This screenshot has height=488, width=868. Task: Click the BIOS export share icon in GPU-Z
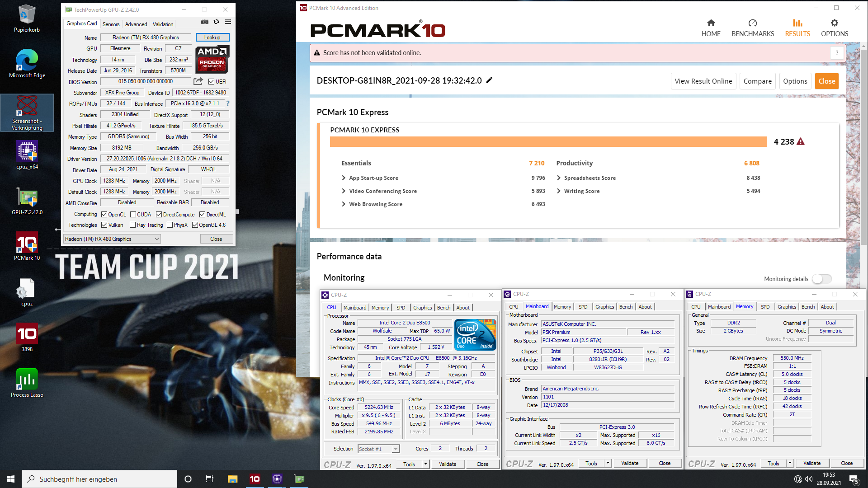pyautogui.click(x=198, y=81)
